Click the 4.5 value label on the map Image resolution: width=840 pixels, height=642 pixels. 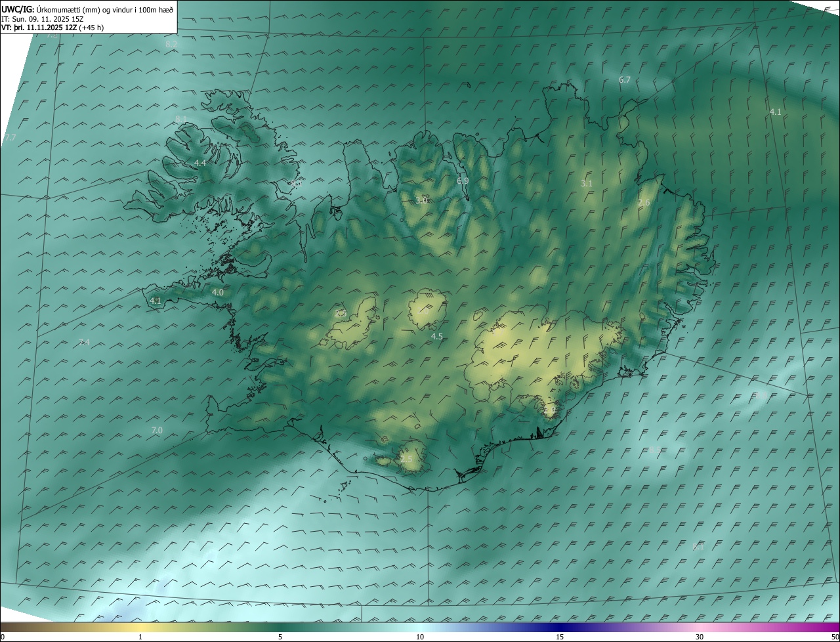coord(436,336)
